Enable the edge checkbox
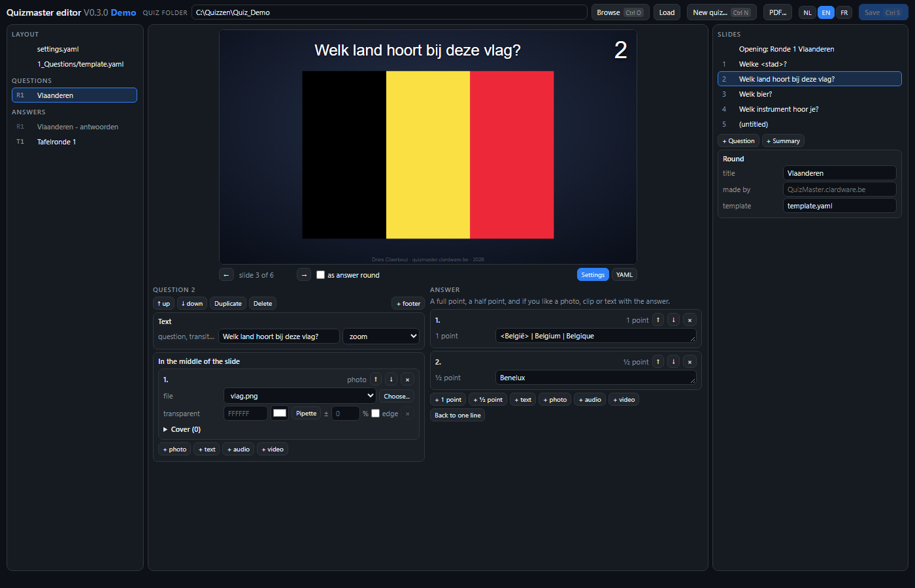 (x=376, y=414)
